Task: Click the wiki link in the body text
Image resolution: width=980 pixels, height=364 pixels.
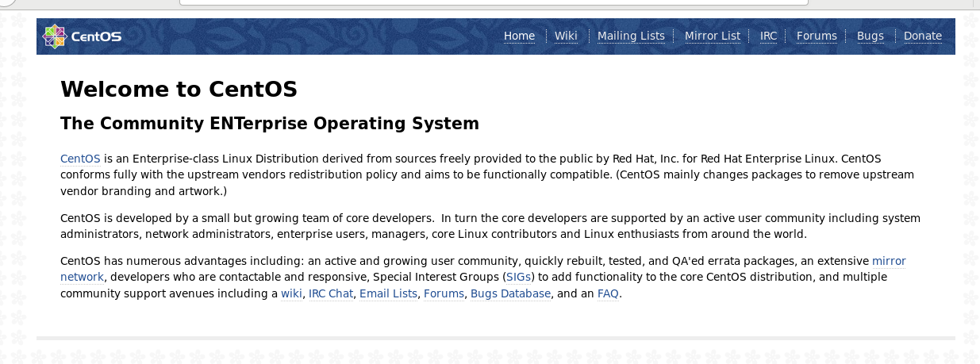Action: pos(291,293)
